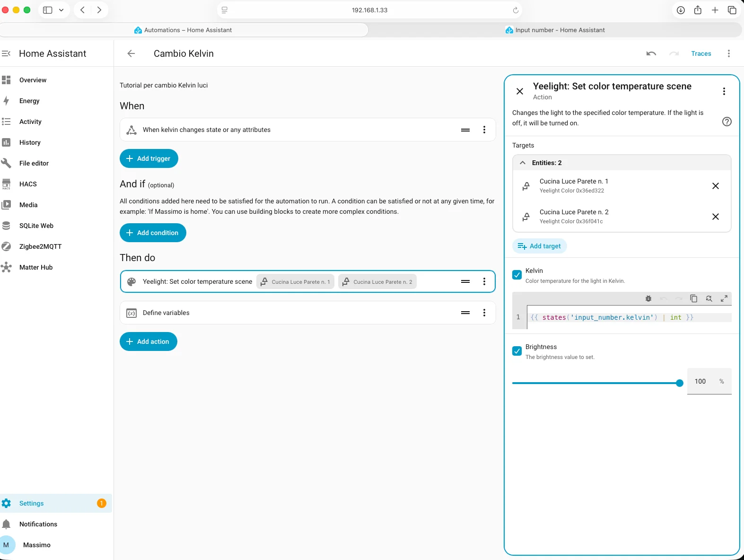Collapse the Entities: 2 target list

[x=523, y=163]
